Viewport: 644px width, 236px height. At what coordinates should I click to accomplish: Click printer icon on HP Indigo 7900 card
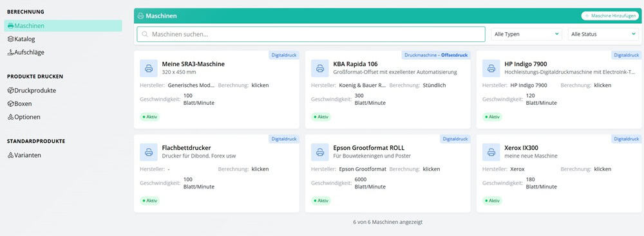(491, 68)
